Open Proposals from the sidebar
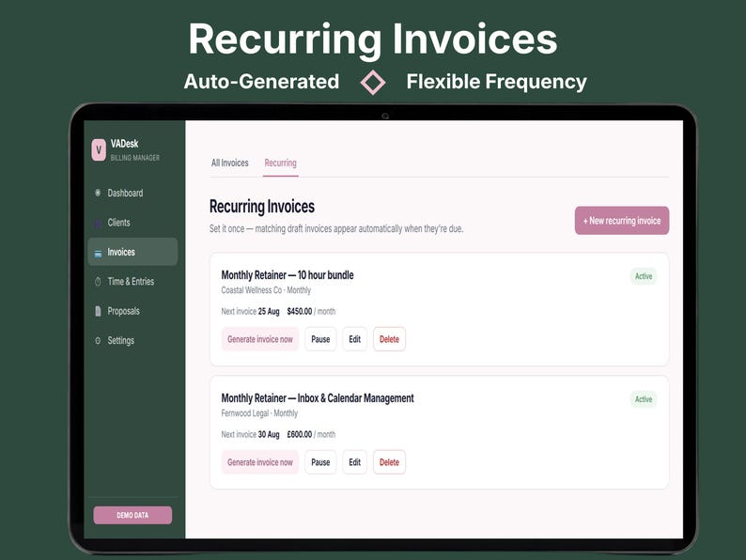Screen dimensions: 746x560 132,311
